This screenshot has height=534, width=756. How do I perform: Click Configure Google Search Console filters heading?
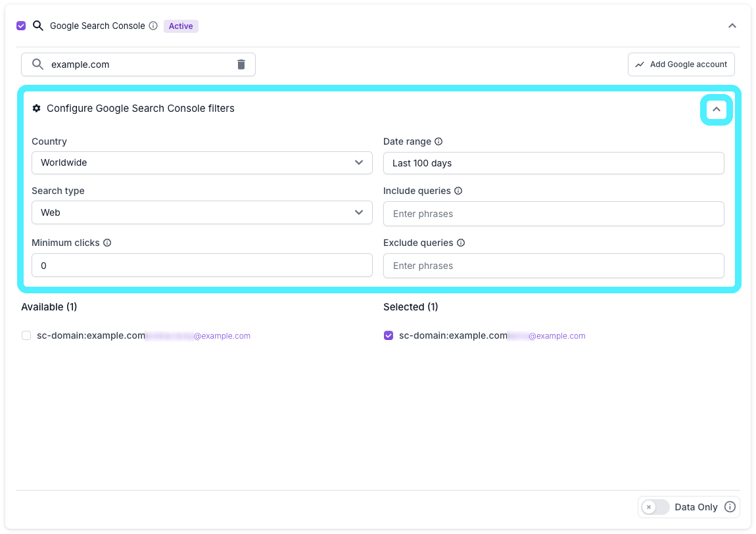140,108
